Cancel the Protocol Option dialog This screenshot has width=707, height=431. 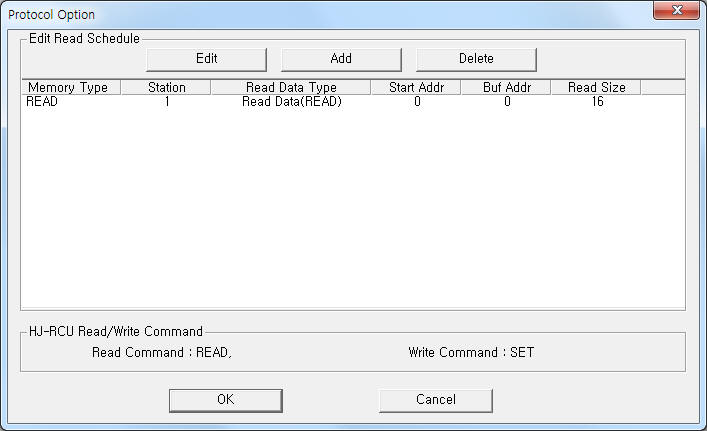pos(436,400)
